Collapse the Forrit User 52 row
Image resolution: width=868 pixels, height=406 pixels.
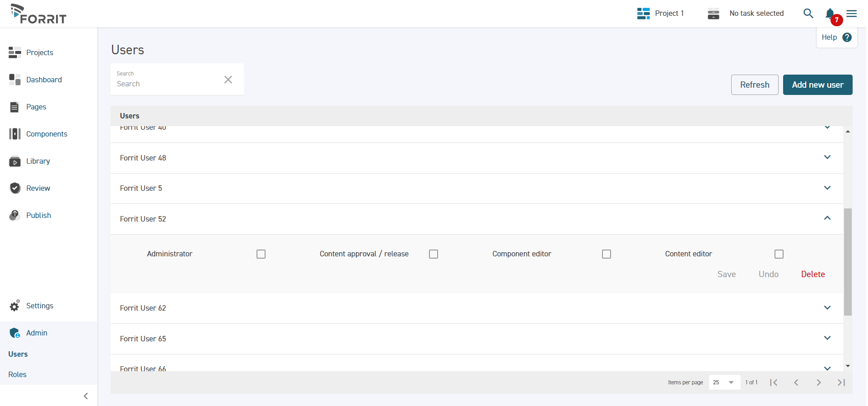[827, 218]
